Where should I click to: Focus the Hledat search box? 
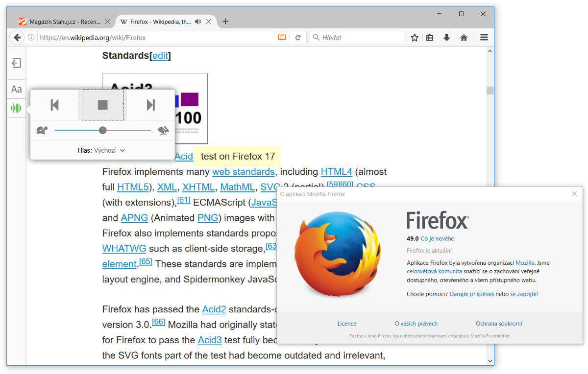(357, 38)
